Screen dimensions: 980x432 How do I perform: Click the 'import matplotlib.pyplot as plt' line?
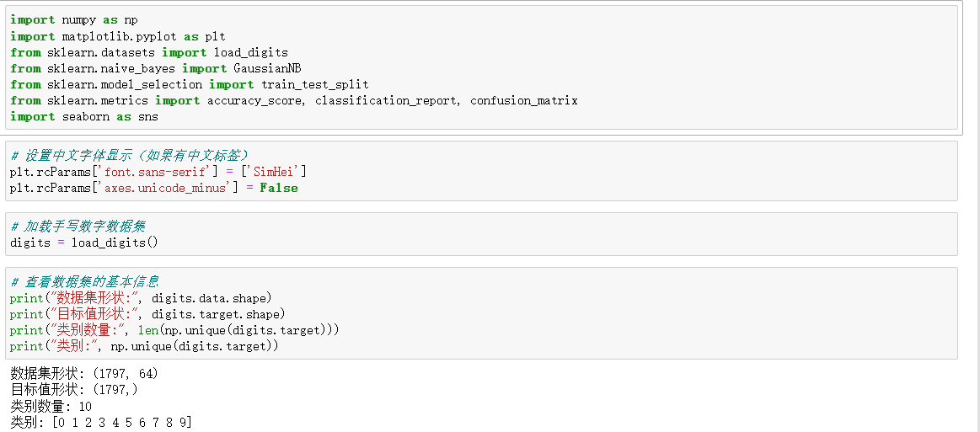tap(117, 36)
